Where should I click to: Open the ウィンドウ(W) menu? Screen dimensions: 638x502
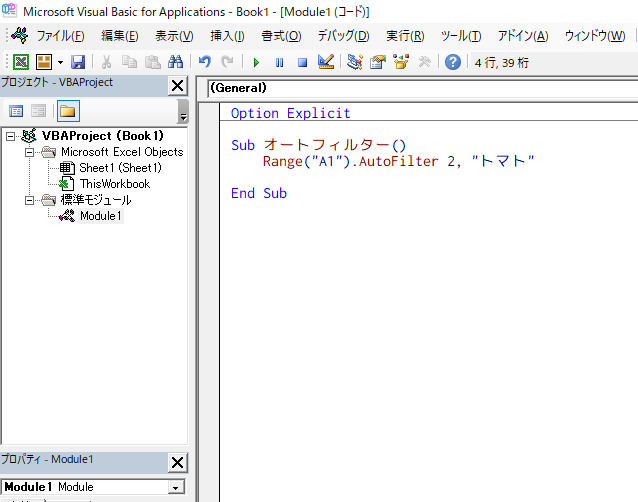pos(594,36)
